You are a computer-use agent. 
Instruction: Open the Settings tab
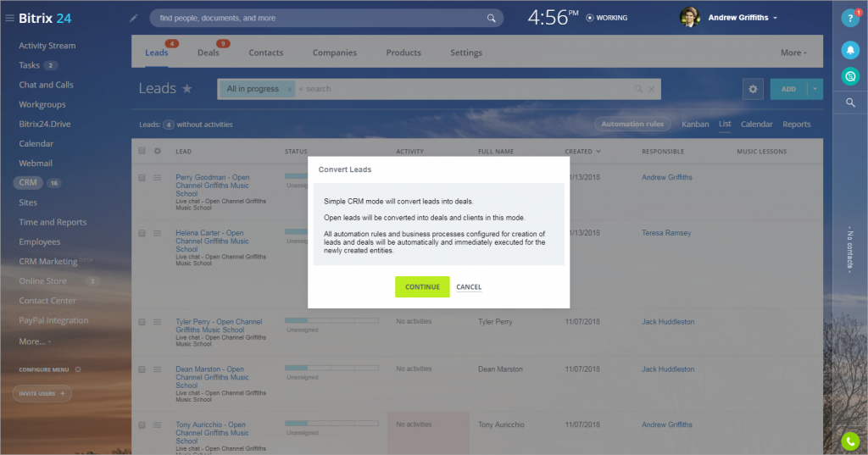pyautogui.click(x=466, y=53)
